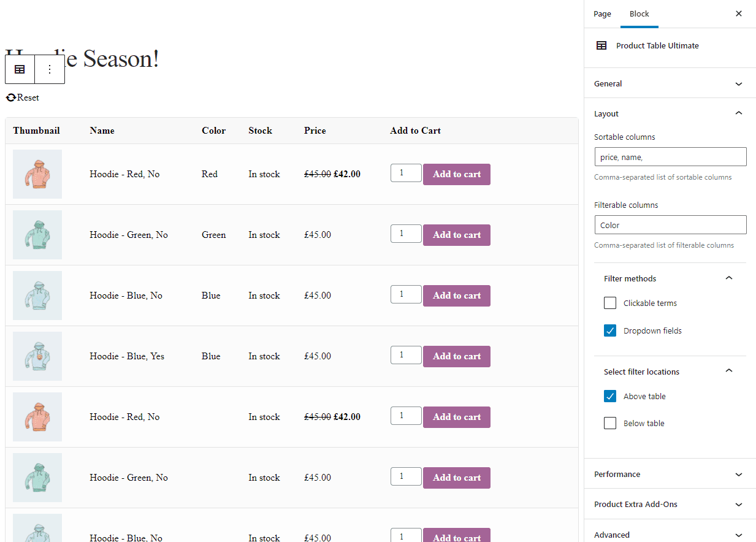Click the 'Comma-separated list of filterable columns' hint

point(664,245)
